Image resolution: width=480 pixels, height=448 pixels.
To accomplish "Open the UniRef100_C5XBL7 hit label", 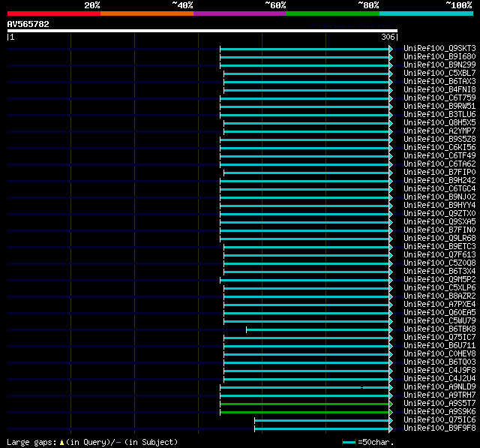I will [x=439, y=74].
